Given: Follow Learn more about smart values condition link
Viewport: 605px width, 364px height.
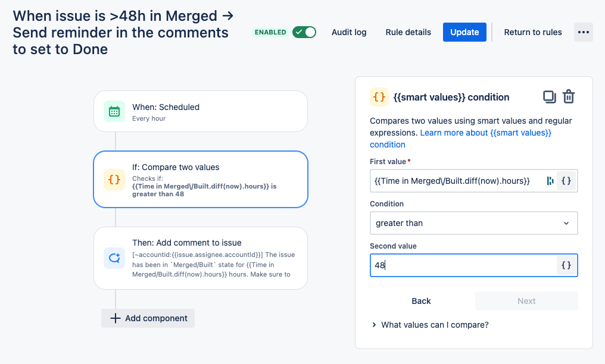Looking at the screenshot, I should point(460,139).
